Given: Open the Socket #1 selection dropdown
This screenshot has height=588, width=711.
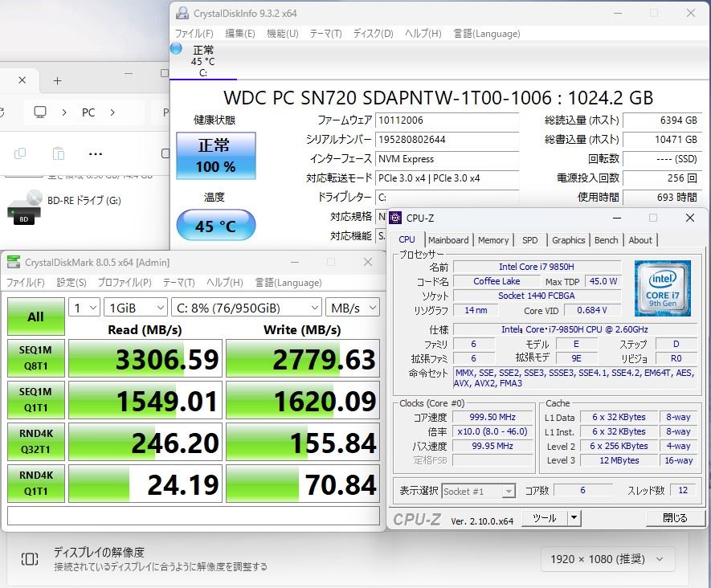Looking at the screenshot, I should 478,491.
